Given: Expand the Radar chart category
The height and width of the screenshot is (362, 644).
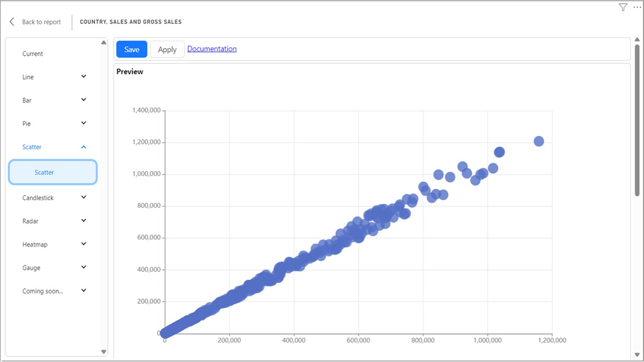Looking at the screenshot, I should 83,221.
